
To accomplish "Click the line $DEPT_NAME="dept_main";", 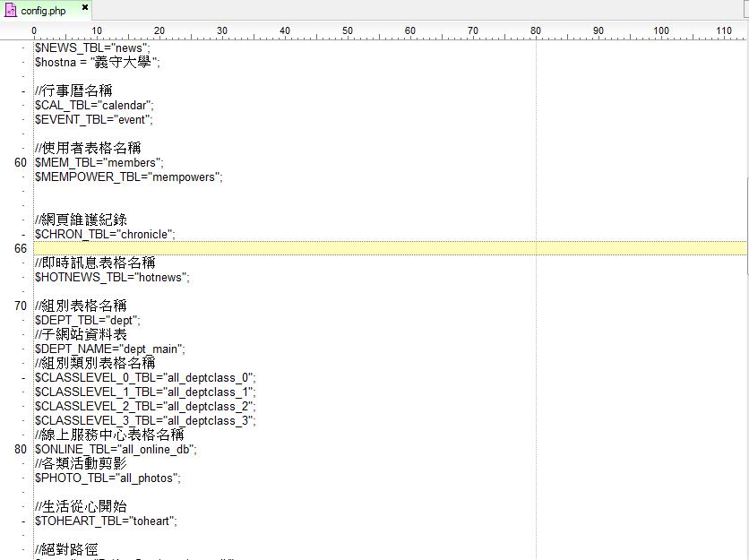I will tap(110, 349).
